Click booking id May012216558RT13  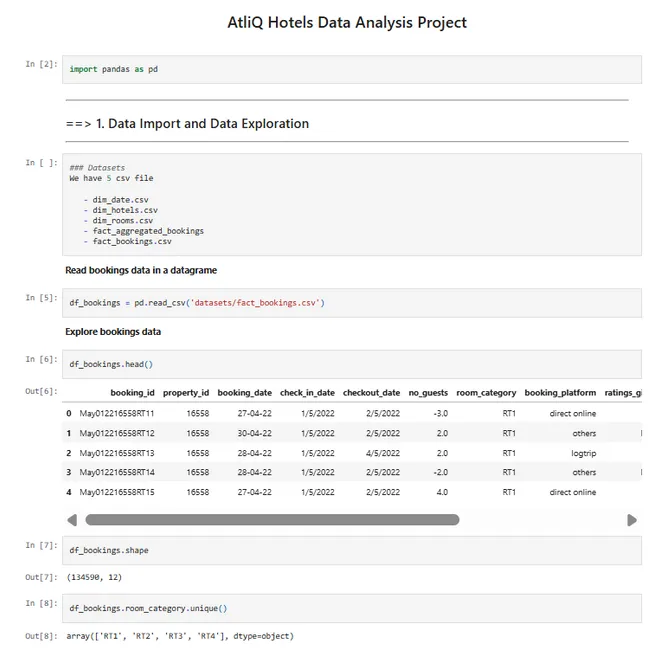click(x=117, y=453)
